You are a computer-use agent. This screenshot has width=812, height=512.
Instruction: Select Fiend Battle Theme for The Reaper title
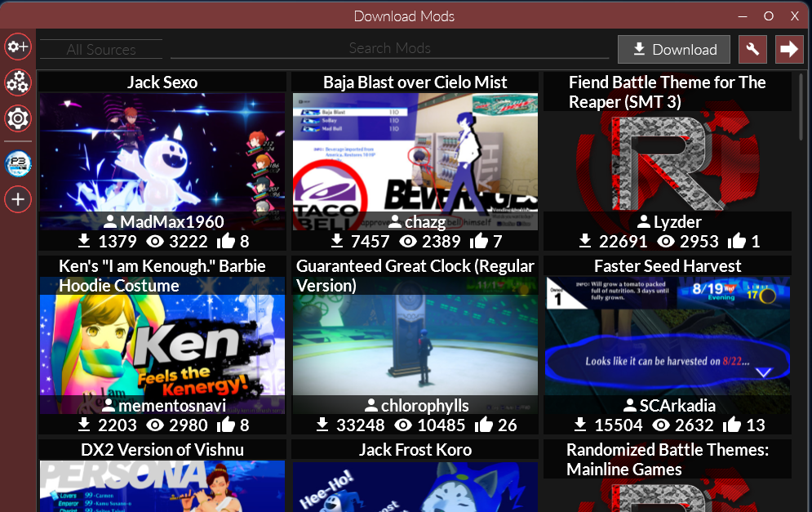tap(667, 91)
